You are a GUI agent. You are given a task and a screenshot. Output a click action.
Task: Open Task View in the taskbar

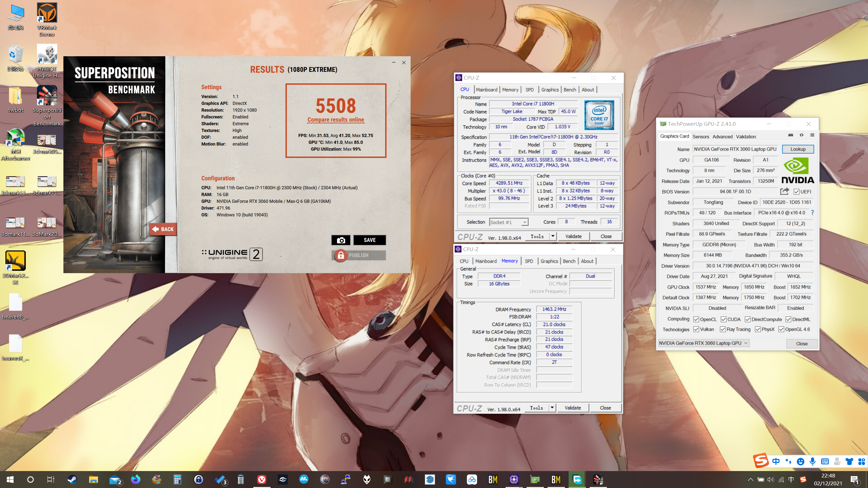point(51,480)
